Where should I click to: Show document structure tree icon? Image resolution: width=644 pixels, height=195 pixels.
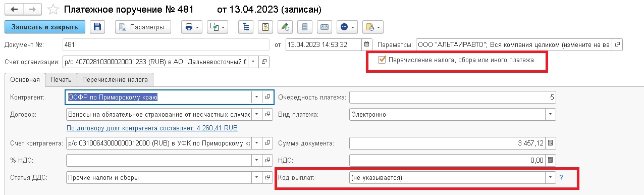(247, 27)
